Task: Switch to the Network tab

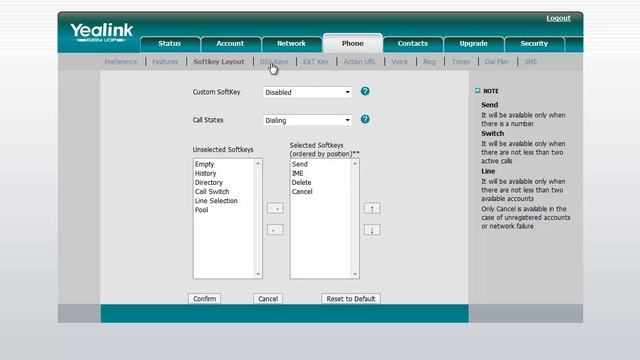Action: pos(291,44)
